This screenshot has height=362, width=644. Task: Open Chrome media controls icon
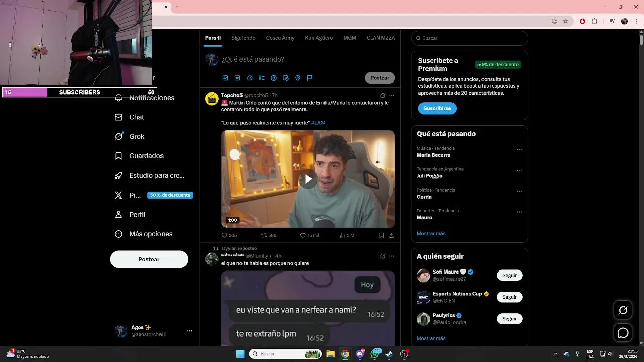click(612, 21)
